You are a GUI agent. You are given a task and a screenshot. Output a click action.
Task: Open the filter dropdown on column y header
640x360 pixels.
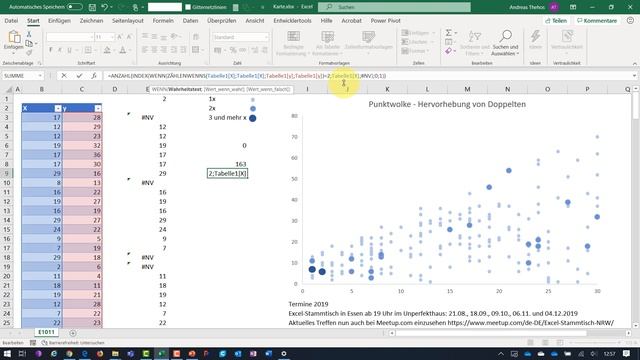pyautogui.click(x=98, y=108)
